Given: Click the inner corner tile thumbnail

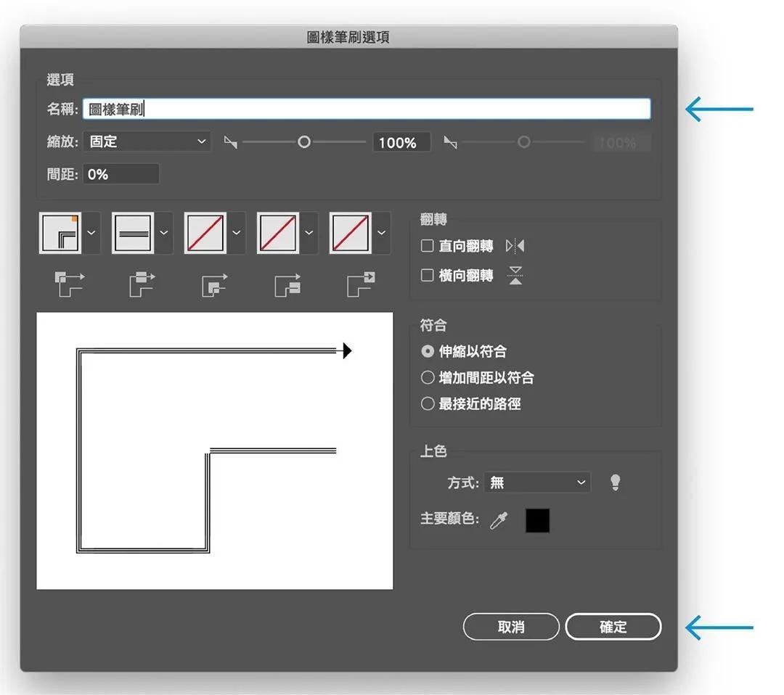Looking at the screenshot, I should (x=205, y=233).
